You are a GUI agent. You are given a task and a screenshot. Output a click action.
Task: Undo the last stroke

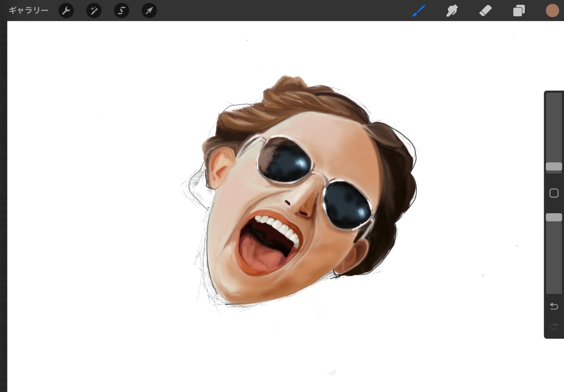554,306
